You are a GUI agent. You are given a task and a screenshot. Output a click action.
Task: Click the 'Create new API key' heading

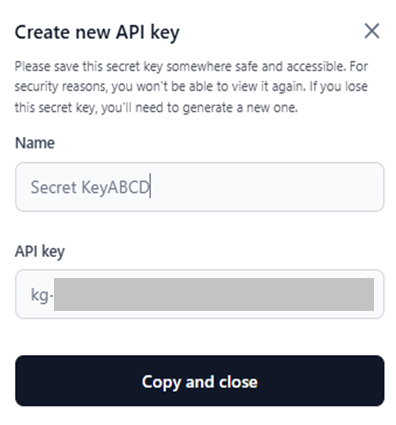tap(97, 33)
